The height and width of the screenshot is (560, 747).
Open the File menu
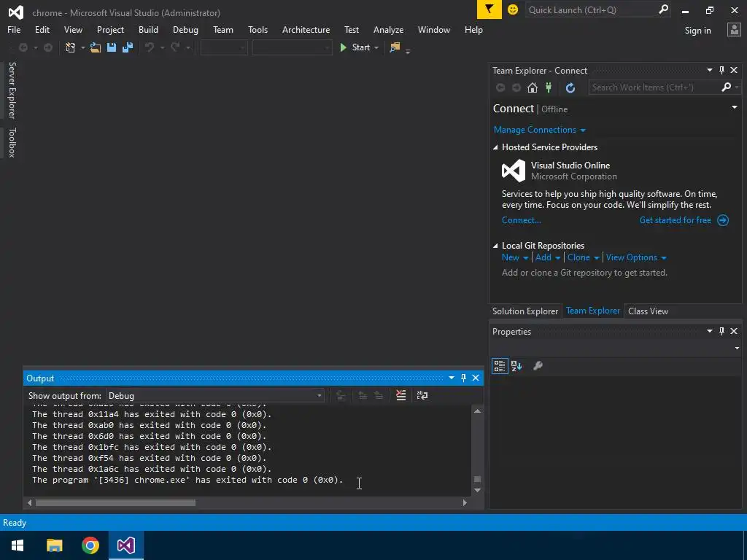click(x=14, y=29)
